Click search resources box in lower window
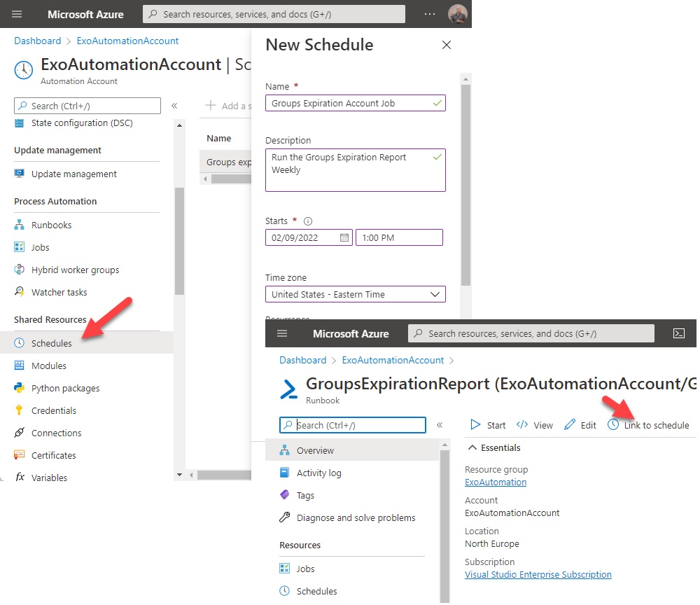The height and width of the screenshot is (605, 700). pos(531,333)
